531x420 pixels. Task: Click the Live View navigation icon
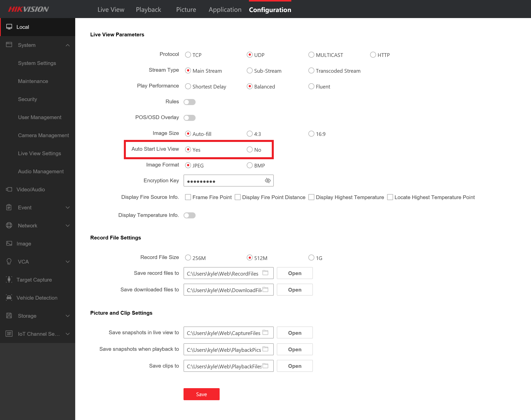111,10
